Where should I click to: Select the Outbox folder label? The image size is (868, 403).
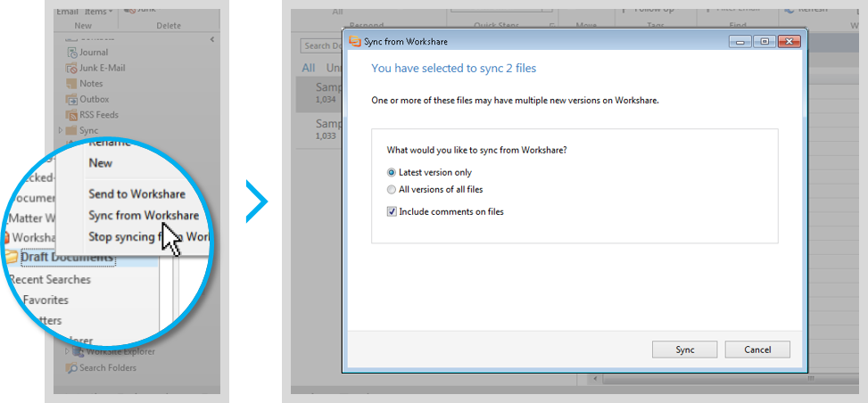(94, 100)
